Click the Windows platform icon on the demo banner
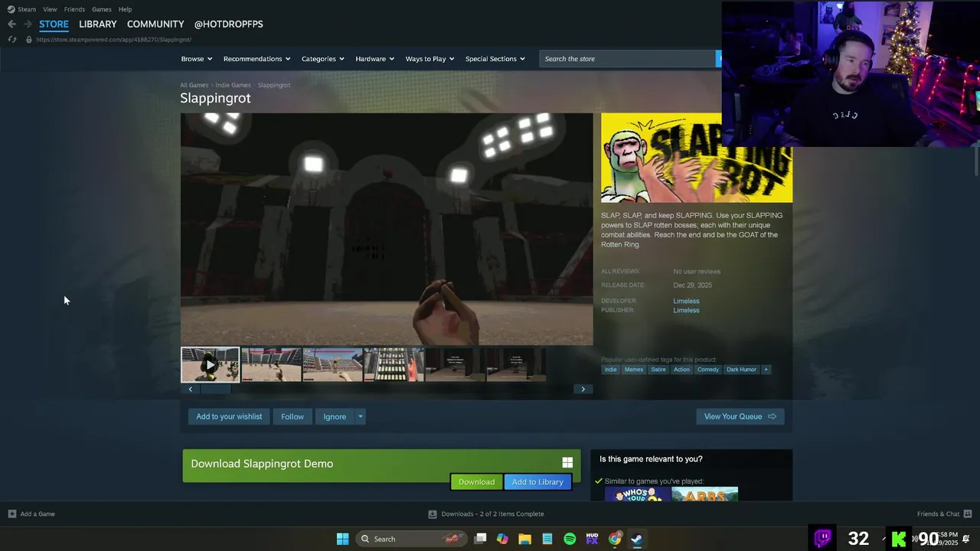980x551 pixels. pyautogui.click(x=567, y=462)
